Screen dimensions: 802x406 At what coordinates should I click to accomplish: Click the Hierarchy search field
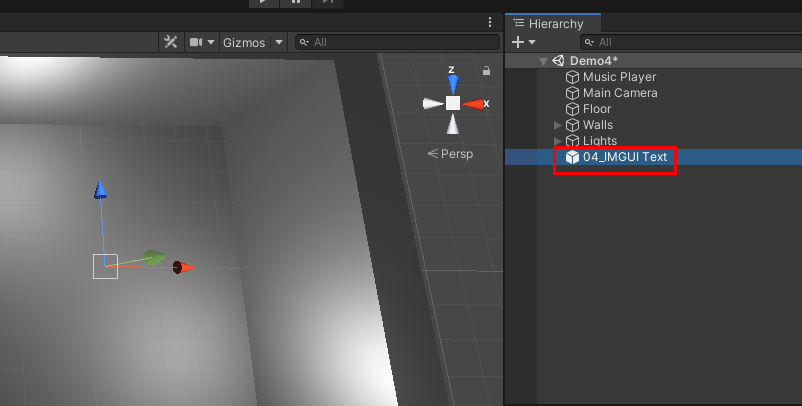[691, 42]
